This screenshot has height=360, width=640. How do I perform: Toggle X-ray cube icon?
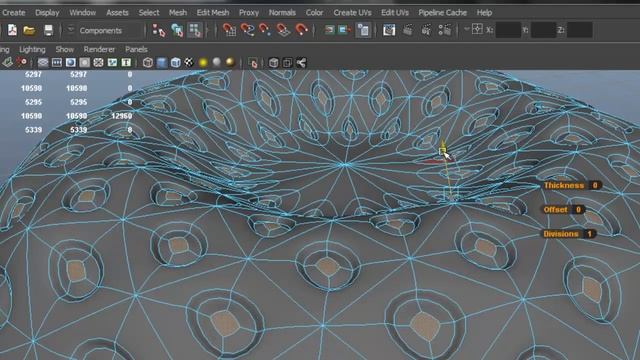point(273,62)
